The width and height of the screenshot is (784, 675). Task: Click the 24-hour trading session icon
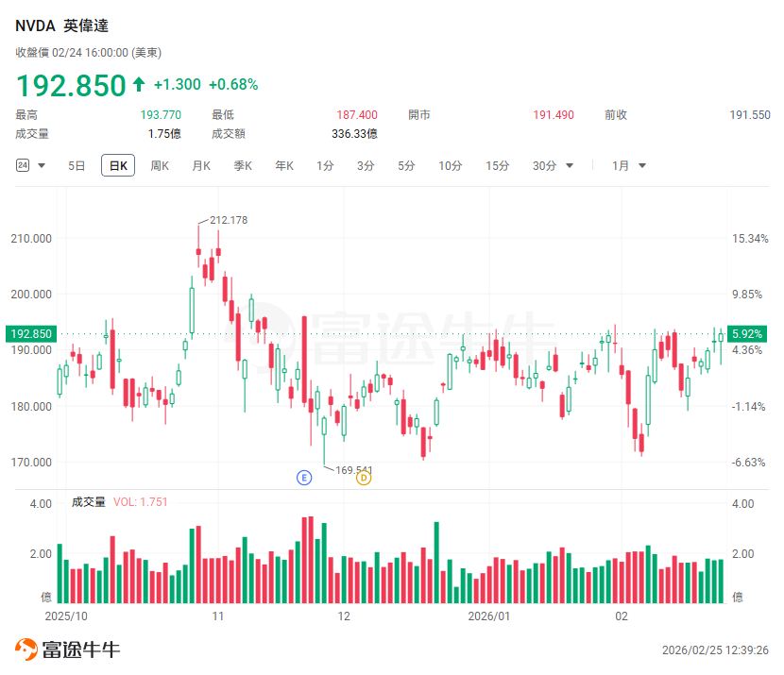tap(23, 165)
